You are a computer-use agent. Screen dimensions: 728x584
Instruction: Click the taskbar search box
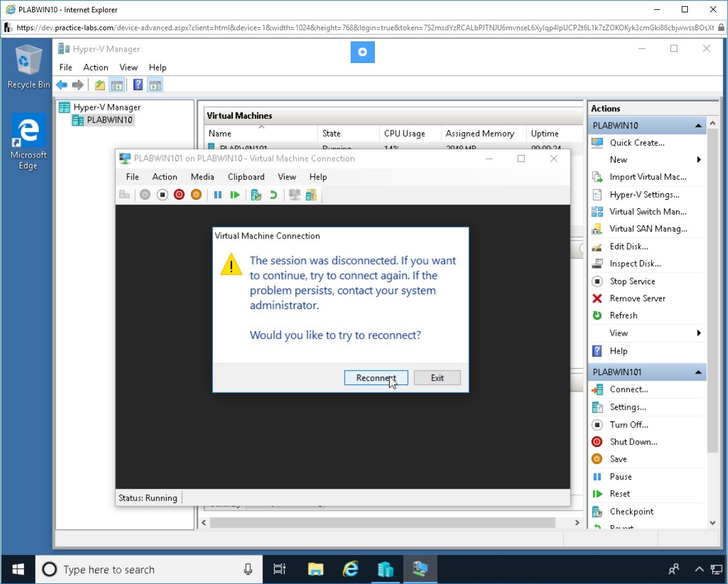149,569
